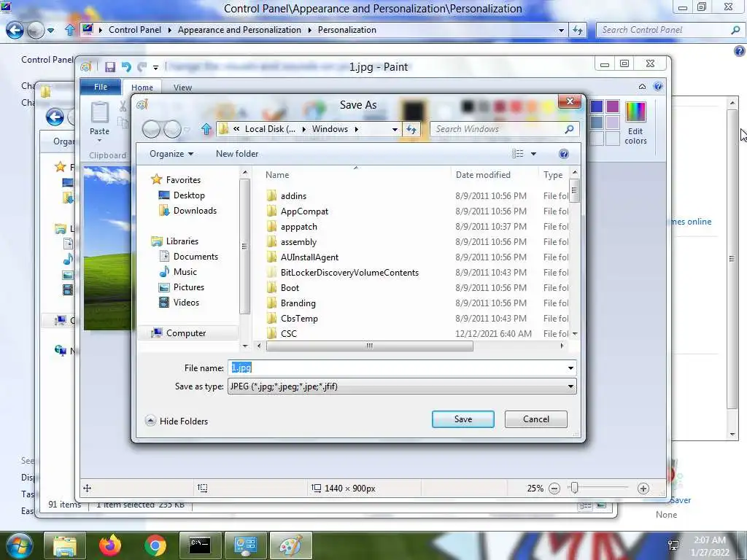Screen dimensions: 747x560
Task: Click the Undo icon in Paint quick access toolbar
Action: tap(126, 66)
